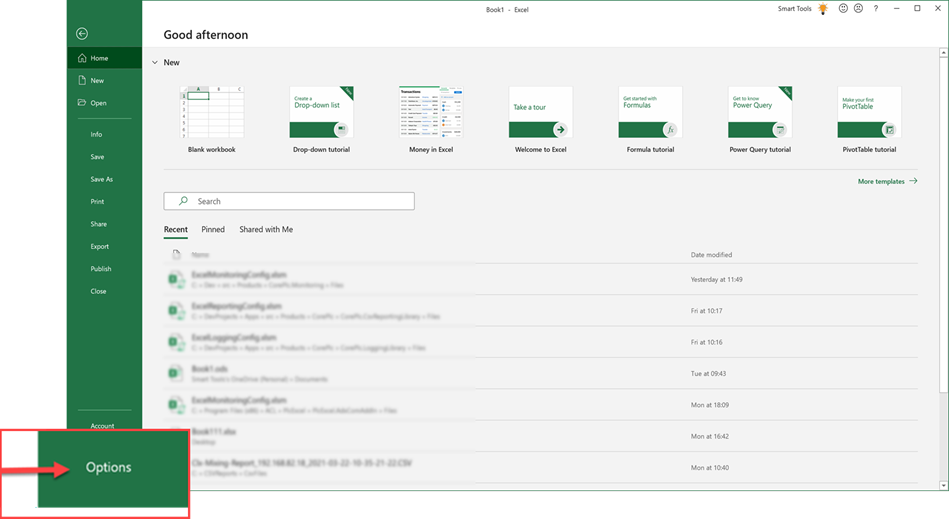949x519 pixels.
Task: Click the scrollbar down arrow
Action: 944,485
